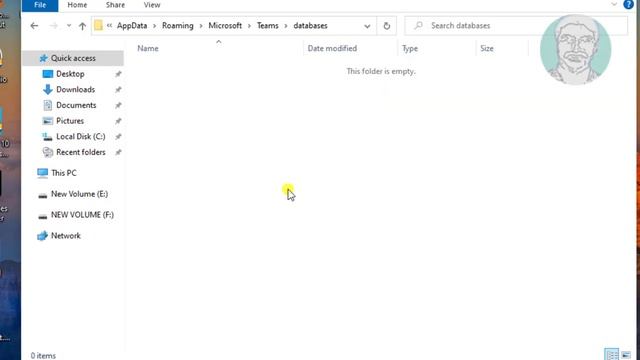The width and height of the screenshot is (640, 360).
Task: Click the search magnifier icon
Action: 418,26
